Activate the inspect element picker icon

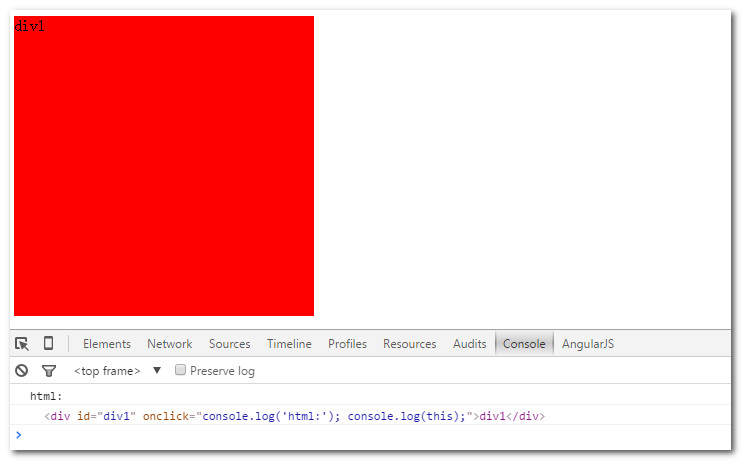[22, 344]
